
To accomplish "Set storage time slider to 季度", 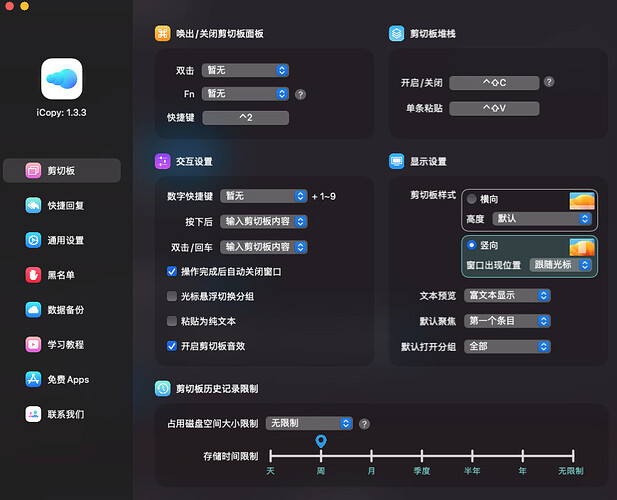I will point(422,456).
